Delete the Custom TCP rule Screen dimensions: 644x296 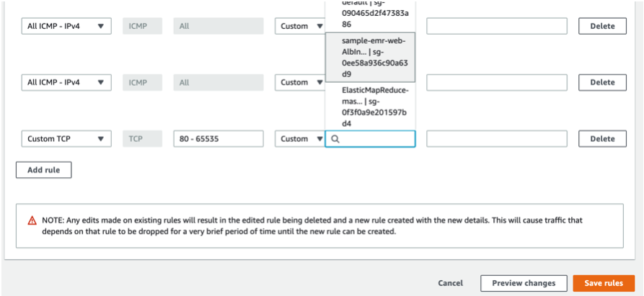[602, 139]
